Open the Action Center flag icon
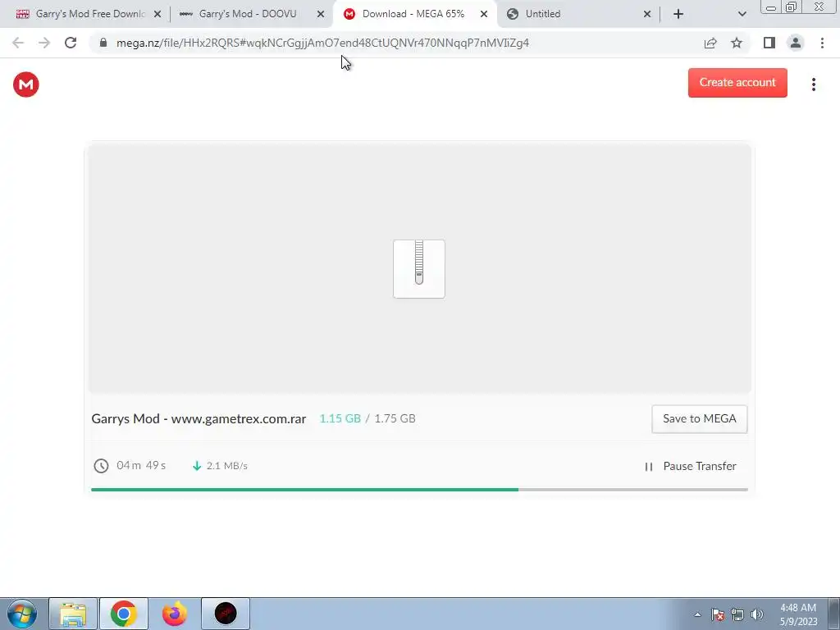 point(718,614)
